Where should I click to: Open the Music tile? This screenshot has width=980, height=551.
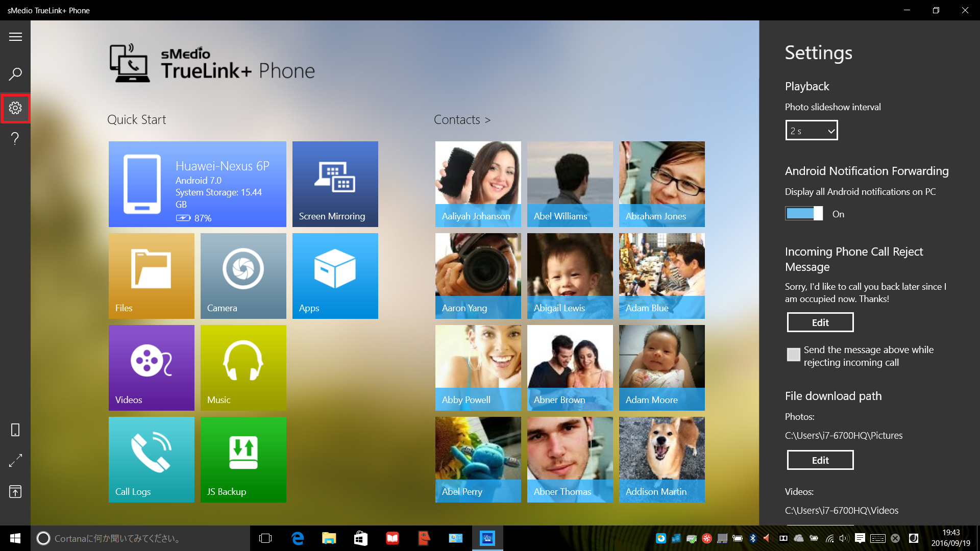tap(243, 368)
